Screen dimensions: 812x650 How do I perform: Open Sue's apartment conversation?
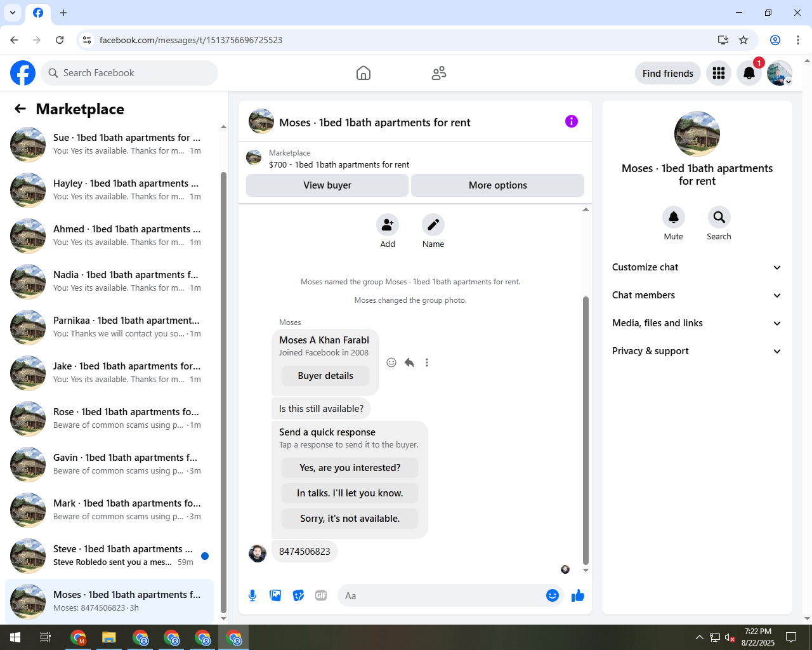coord(109,144)
